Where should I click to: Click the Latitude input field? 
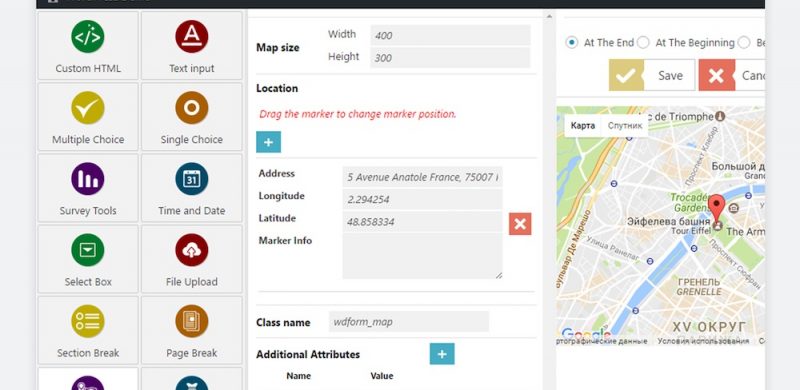coord(422,222)
